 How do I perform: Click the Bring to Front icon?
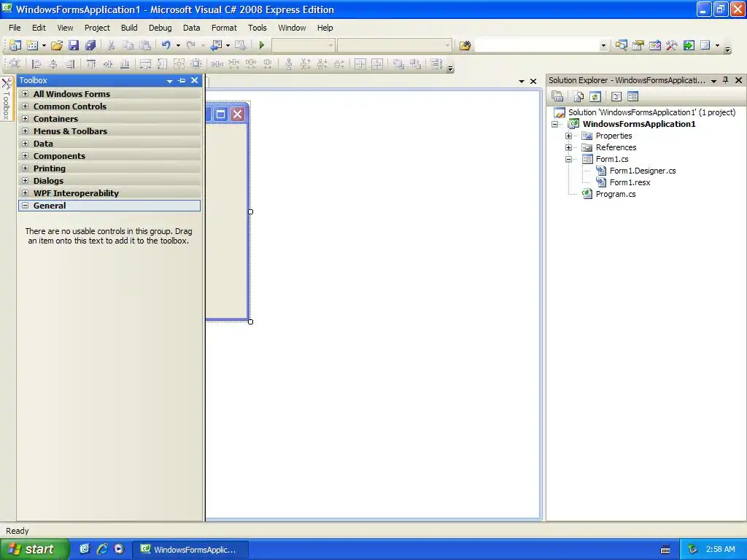[398, 64]
